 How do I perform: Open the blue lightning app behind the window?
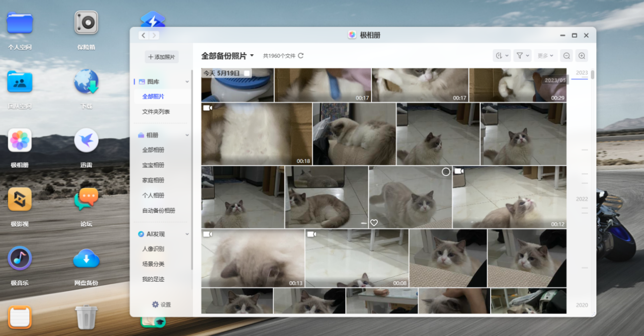(152, 19)
